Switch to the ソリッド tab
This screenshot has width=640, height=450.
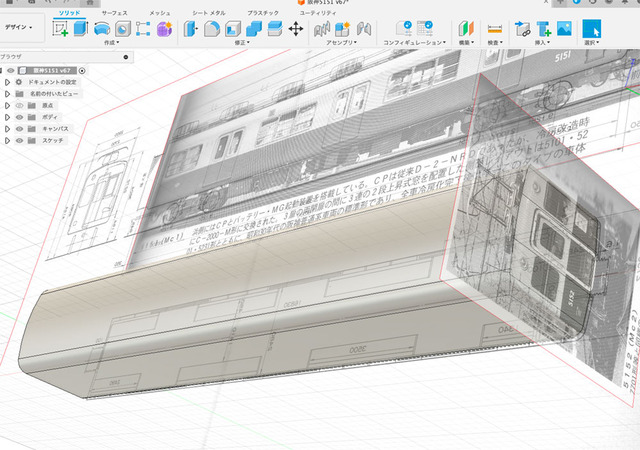[x=69, y=13]
